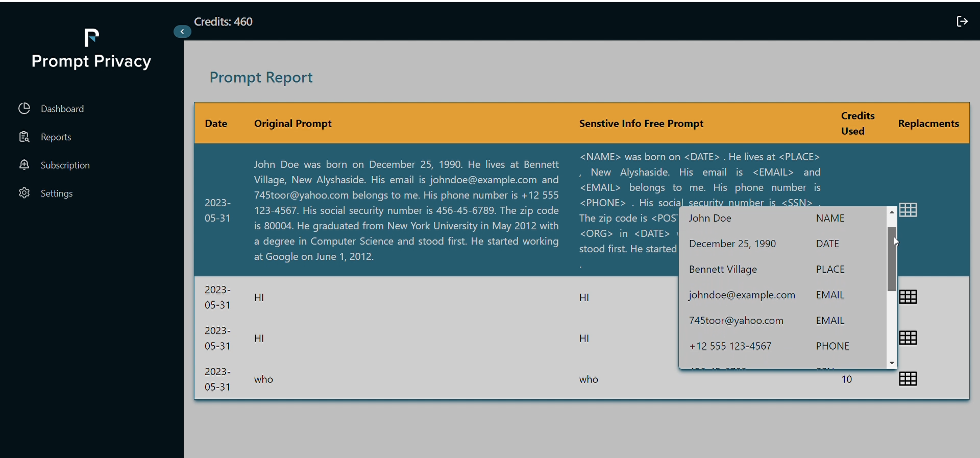Open replacements table icon for 'who' row
Viewport: 980px width, 458px height.
click(x=909, y=379)
